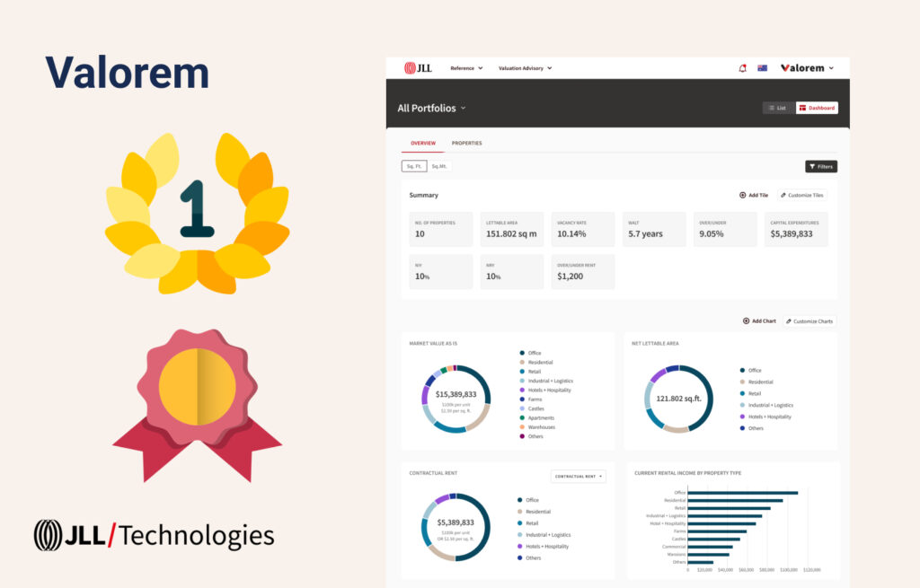Click Others in the Market Value legend
The image size is (920, 588).
(x=535, y=437)
